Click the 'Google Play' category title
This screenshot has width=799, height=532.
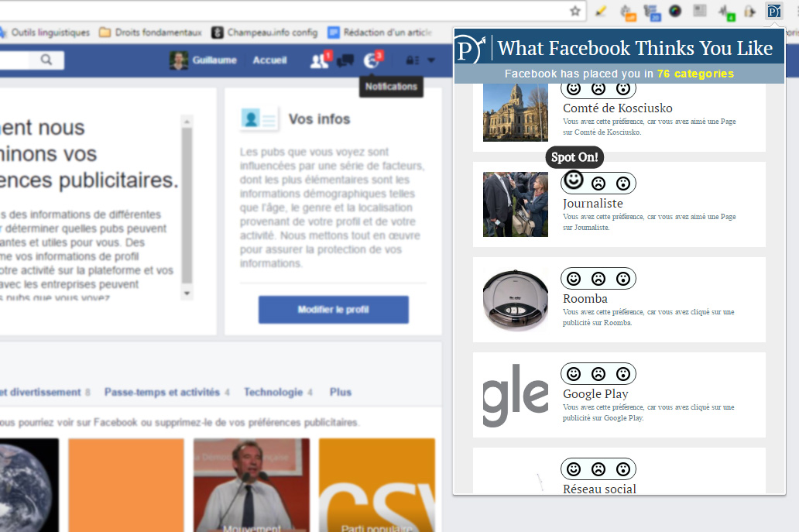pos(595,394)
